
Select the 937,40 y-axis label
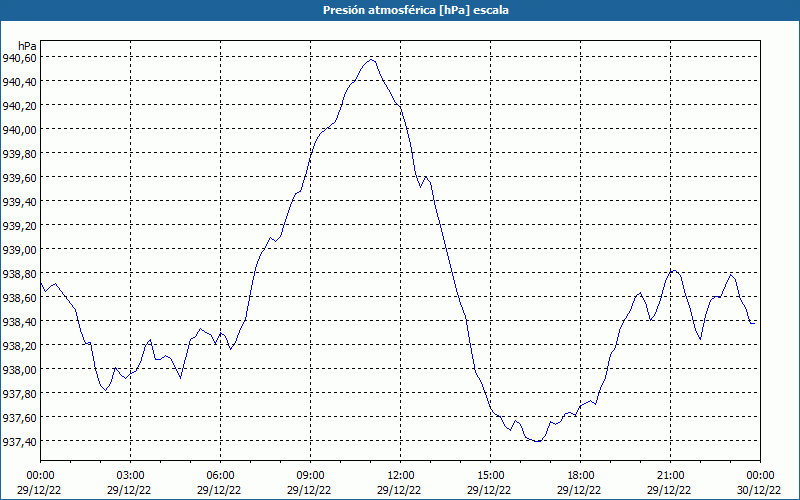(x=19, y=441)
